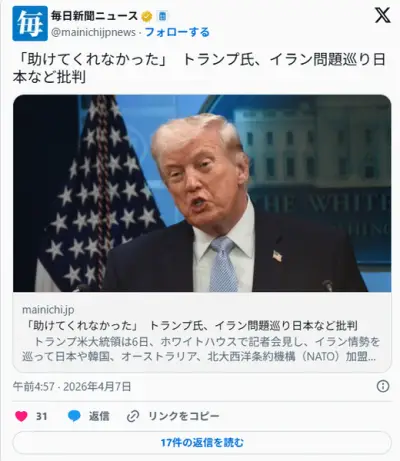This screenshot has height=461, width=400.
Task: Click 17件の返信を読む button
Action: tap(202, 443)
